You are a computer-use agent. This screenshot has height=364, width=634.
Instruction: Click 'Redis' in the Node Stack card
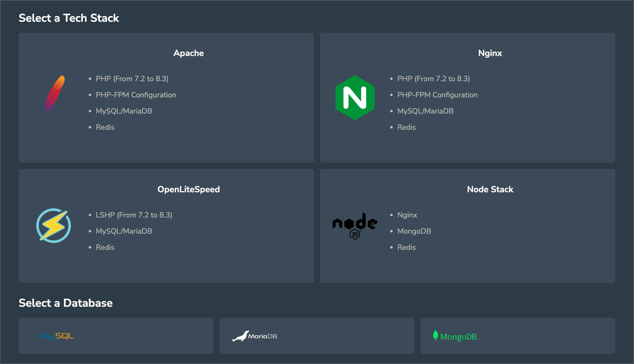(x=406, y=247)
